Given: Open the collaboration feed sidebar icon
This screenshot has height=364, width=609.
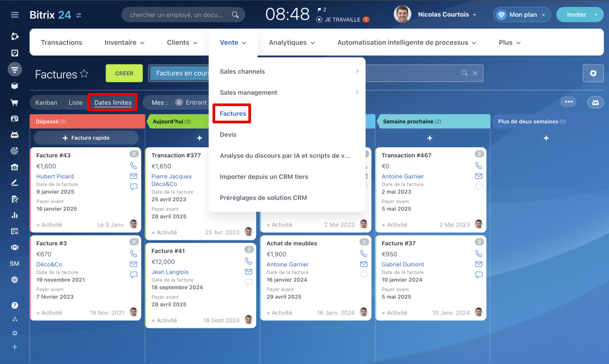Looking at the screenshot, I should tap(15, 37).
